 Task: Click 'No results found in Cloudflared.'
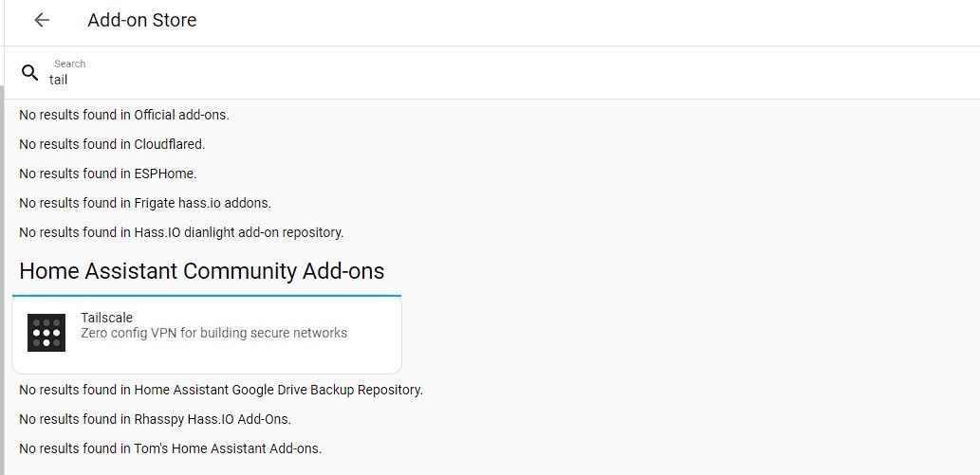pos(113,144)
